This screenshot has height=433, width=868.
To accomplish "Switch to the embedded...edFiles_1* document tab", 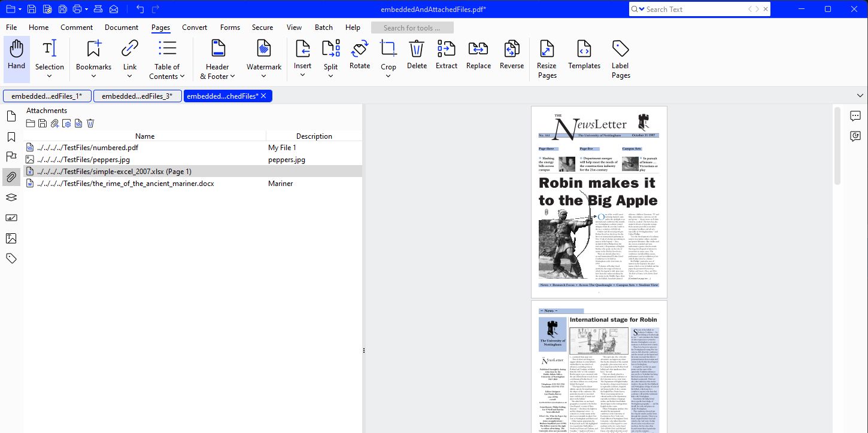I will point(47,96).
